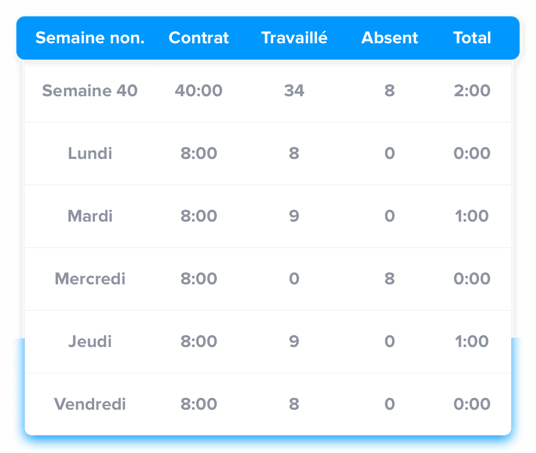Select the Mercredi row label

90,279
